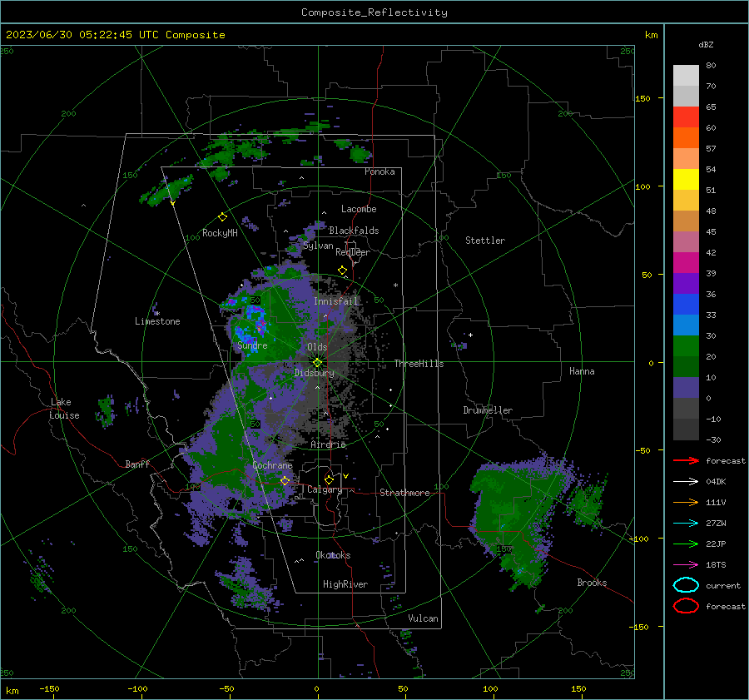The height and width of the screenshot is (700, 749).
Task: Pick the violet swatch below the 39 label
Action: point(686,283)
